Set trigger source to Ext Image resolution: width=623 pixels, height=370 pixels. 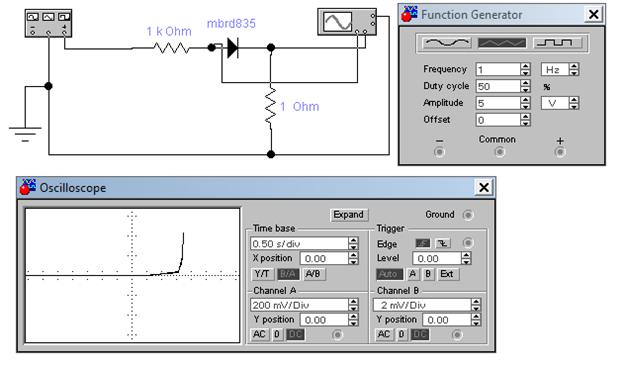[x=447, y=274]
